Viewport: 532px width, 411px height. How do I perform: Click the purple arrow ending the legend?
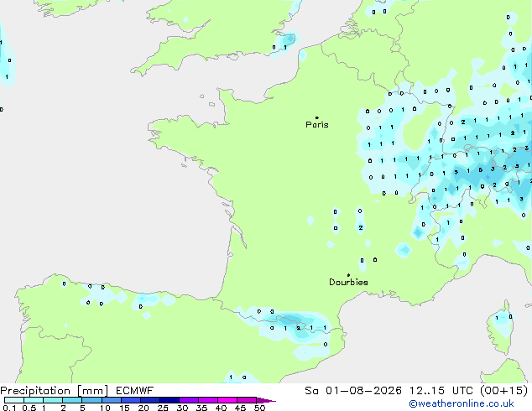[x=266, y=400]
